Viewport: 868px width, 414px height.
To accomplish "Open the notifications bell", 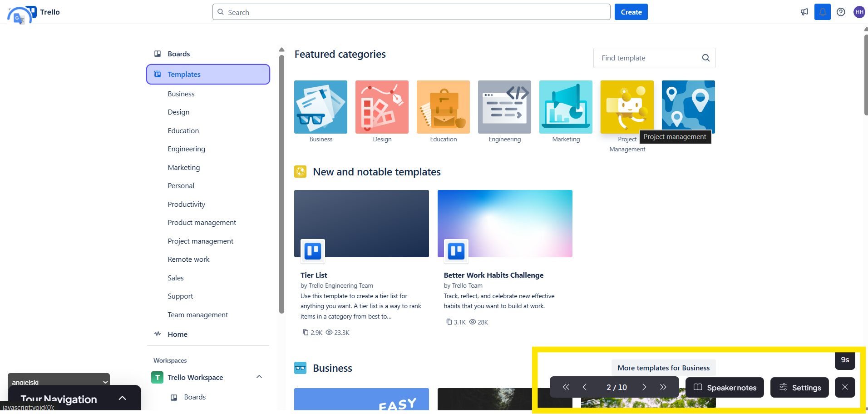I will click(x=823, y=12).
